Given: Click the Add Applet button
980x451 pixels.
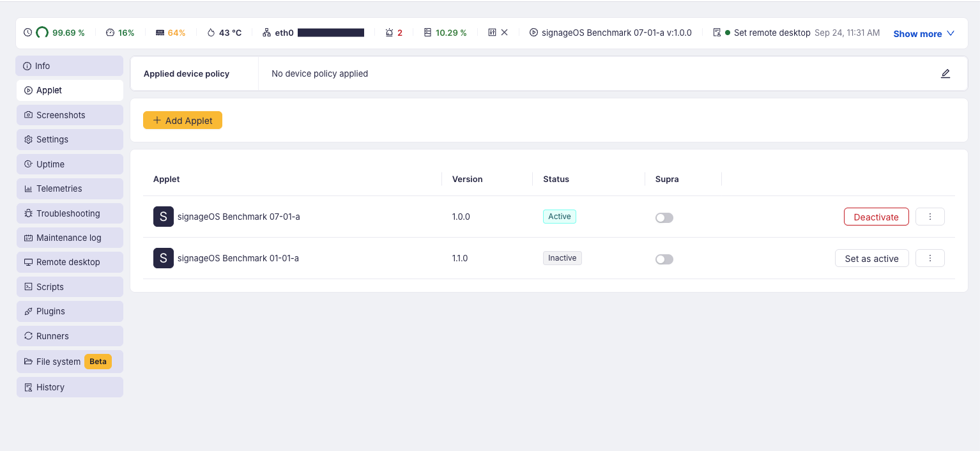Looking at the screenshot, I should click(x=183, y=120).
